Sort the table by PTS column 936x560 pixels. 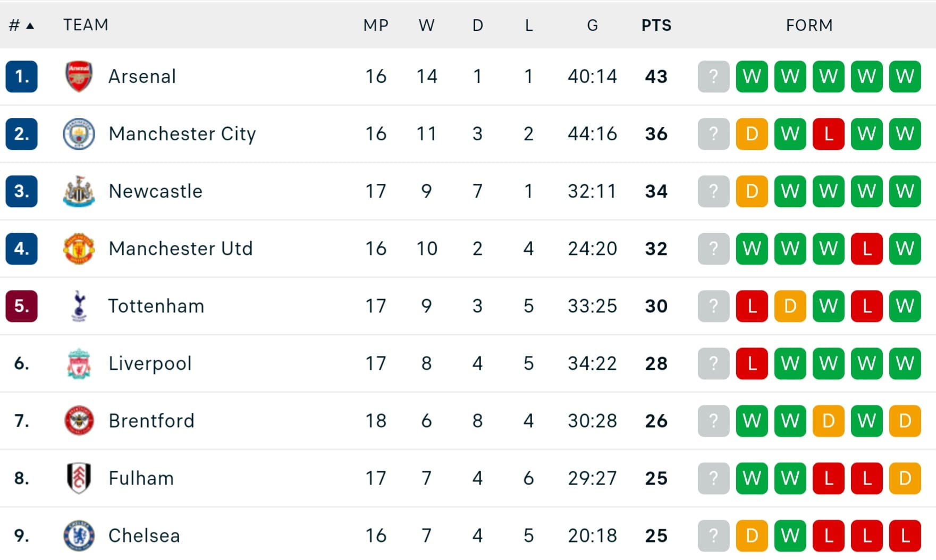pyautogui.click(x=656, y=25)
